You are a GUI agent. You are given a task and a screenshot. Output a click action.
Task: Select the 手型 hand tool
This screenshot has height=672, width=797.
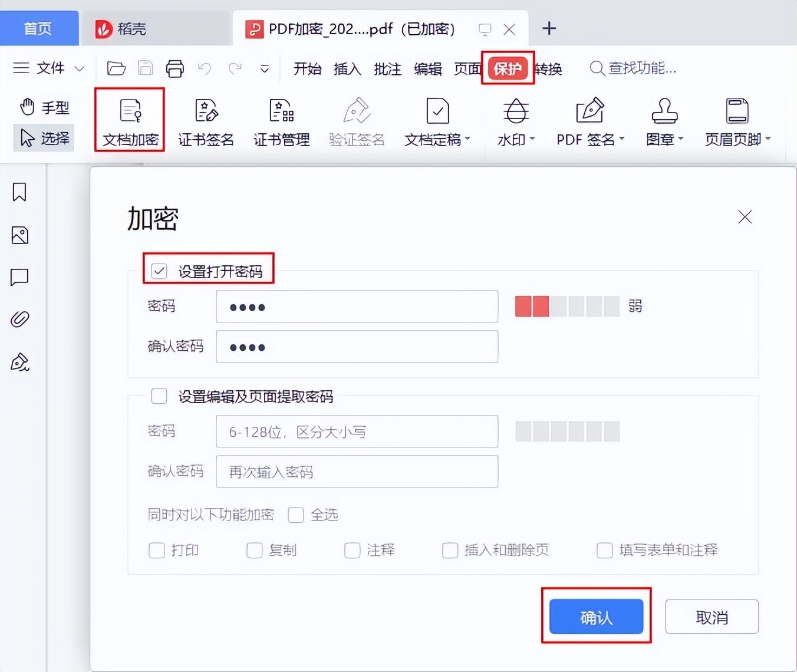point(44,107)
